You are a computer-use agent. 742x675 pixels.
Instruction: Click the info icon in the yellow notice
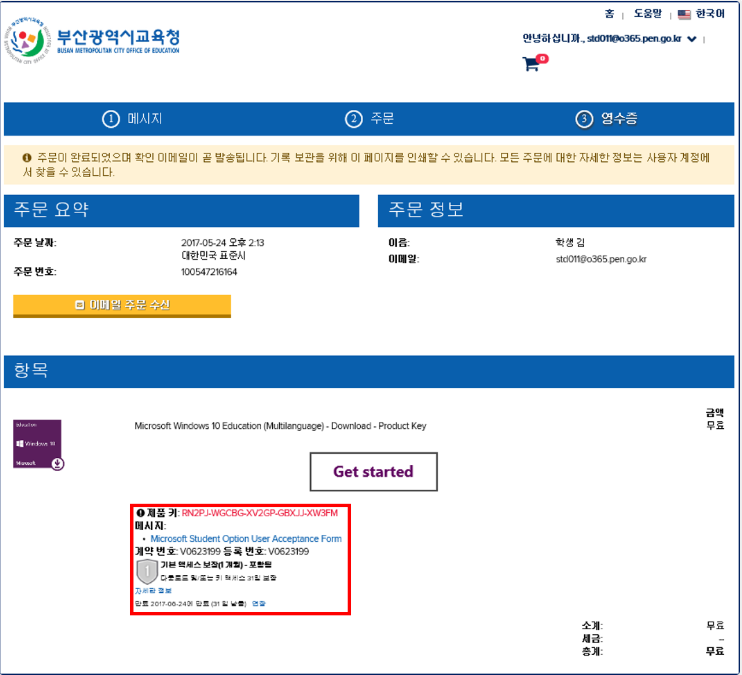[26, 158]
